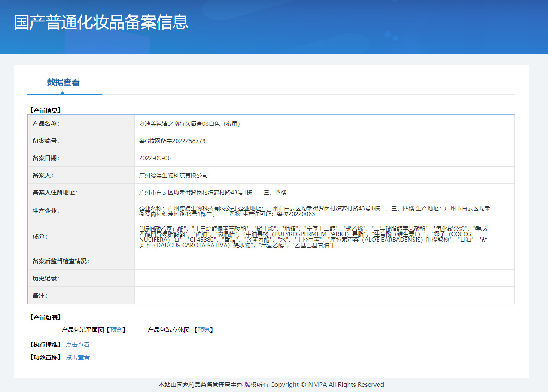Click the 产品名称 row label

pos(46,124)
